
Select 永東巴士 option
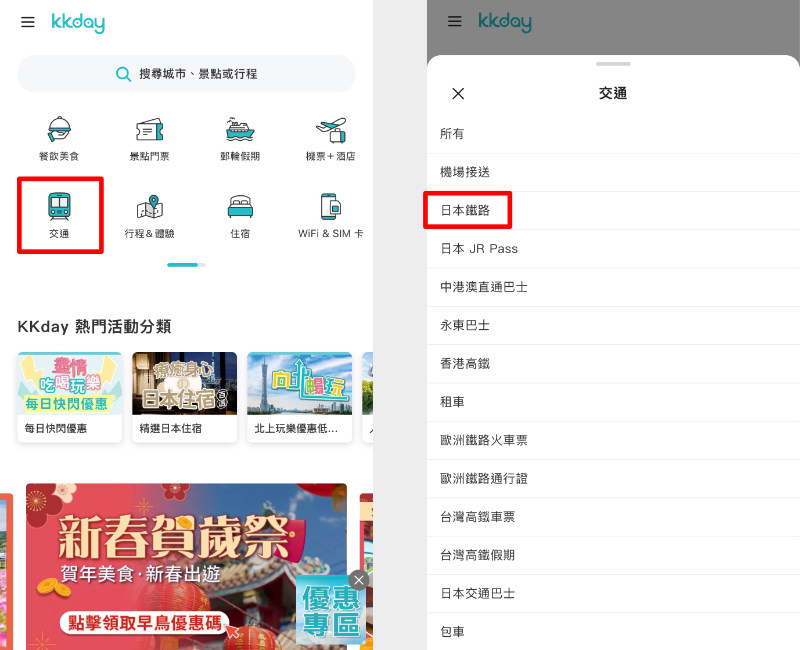pyautogui.click(x=613, y=326)
